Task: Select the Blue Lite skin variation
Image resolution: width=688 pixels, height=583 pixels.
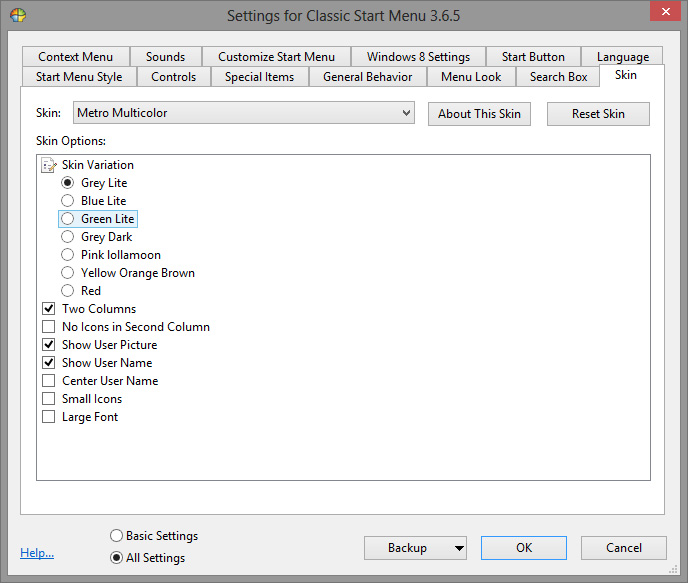Action: pos(67,200)
